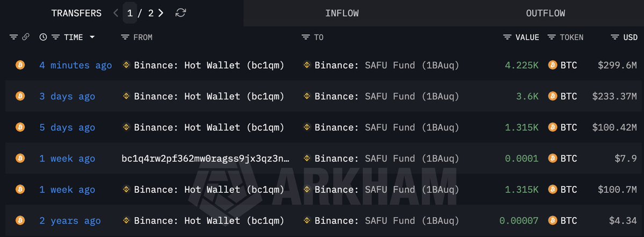The image size is (644, 237).
Task: Open the FROM column filter
Action: point(125,37)
